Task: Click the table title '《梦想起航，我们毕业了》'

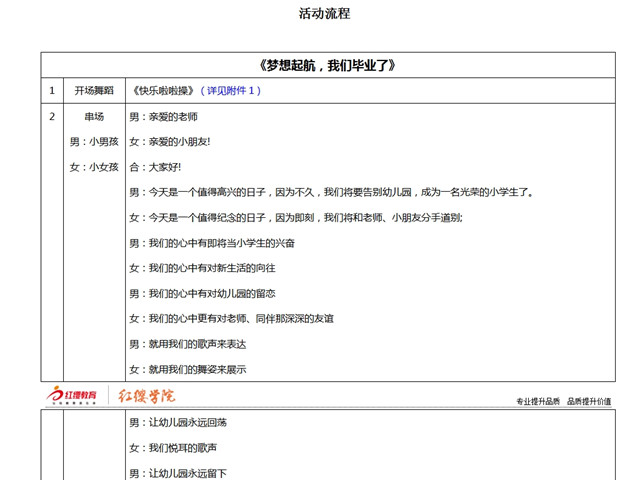Action: click(327, 65)
